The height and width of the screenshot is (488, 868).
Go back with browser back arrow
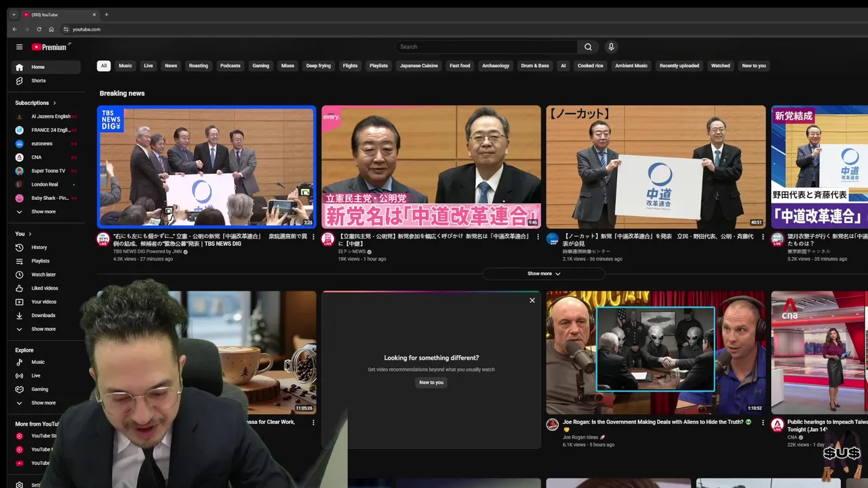point(15,29)
